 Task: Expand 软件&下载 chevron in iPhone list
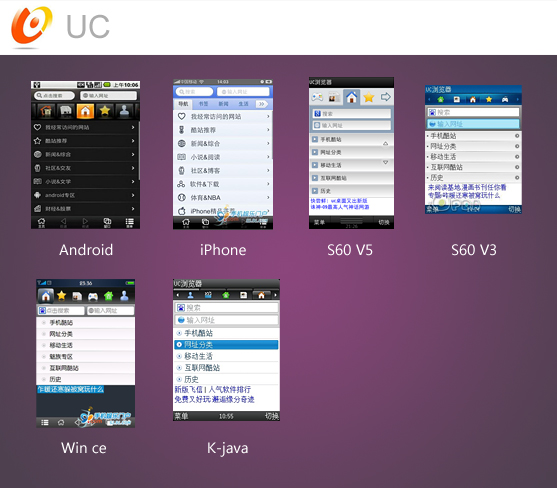point(268,184)
